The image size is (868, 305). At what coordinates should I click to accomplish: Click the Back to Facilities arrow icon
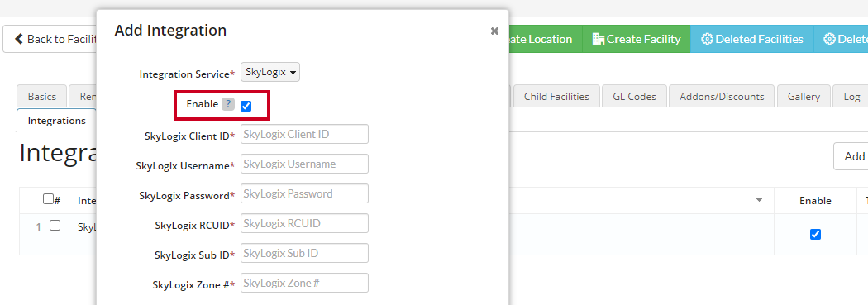[x=19, y=39]
